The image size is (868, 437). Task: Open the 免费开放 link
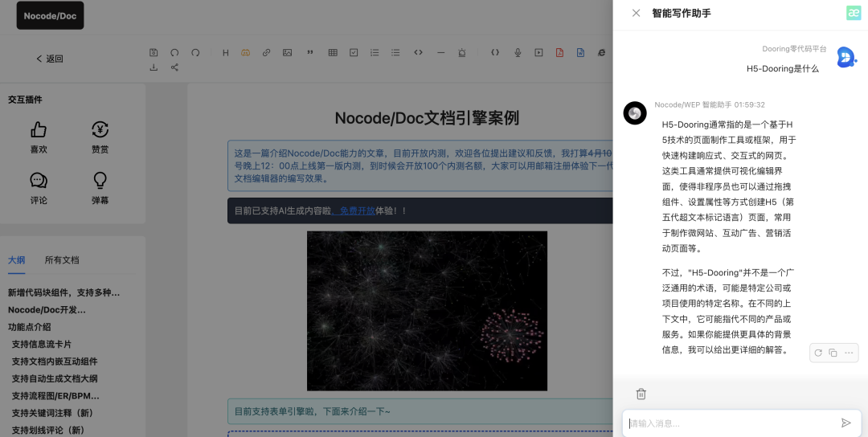coord(357,210)
